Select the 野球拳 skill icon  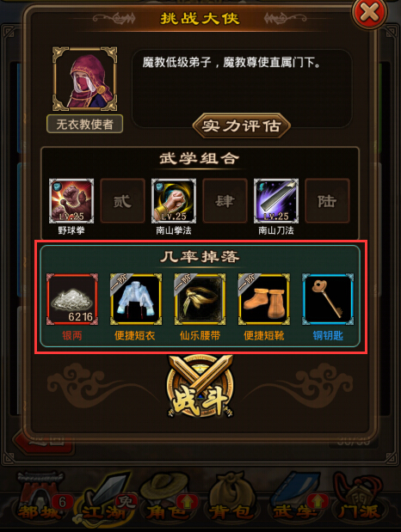point(71,201)
